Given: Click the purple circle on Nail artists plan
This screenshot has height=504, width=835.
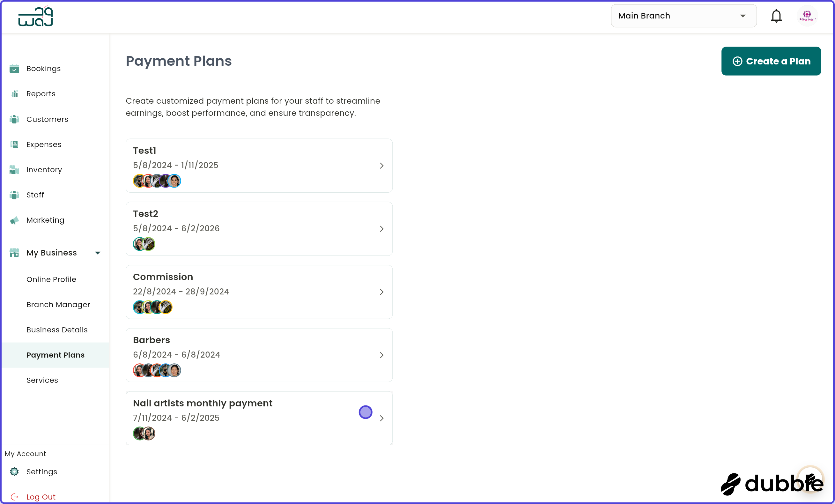Looking at the screenshot, I should point(365,412).
